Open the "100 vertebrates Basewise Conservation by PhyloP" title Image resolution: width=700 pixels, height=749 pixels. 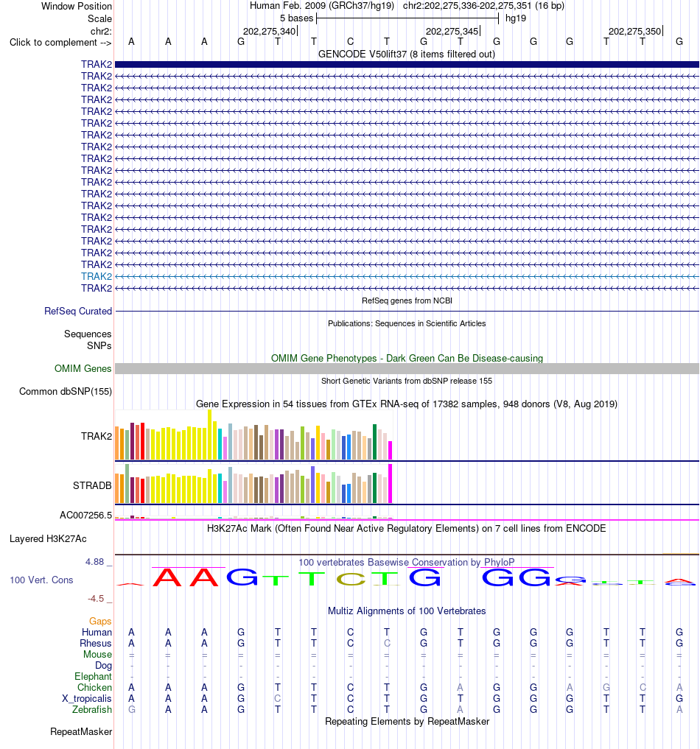pos(407,562)
